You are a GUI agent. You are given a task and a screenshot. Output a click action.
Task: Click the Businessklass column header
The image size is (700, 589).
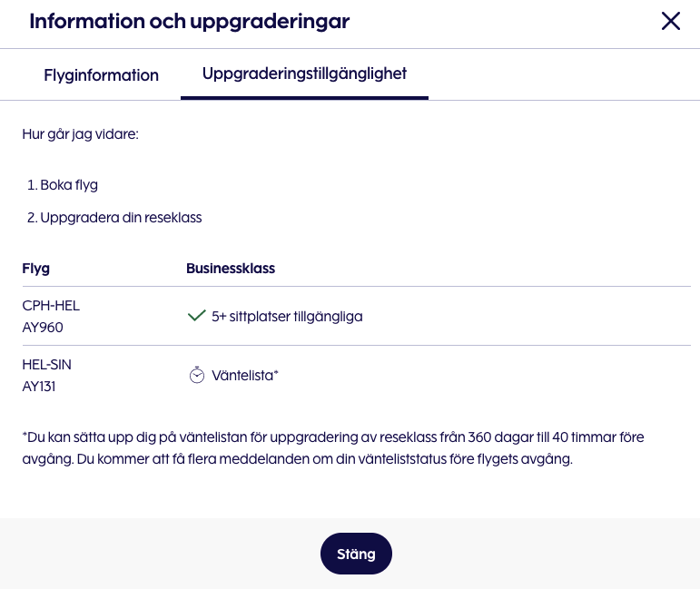(231, 269)
